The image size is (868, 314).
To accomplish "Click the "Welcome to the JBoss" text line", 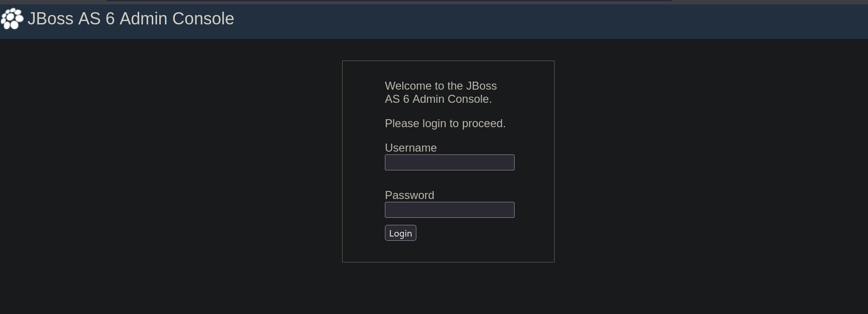I will [440, 86].
